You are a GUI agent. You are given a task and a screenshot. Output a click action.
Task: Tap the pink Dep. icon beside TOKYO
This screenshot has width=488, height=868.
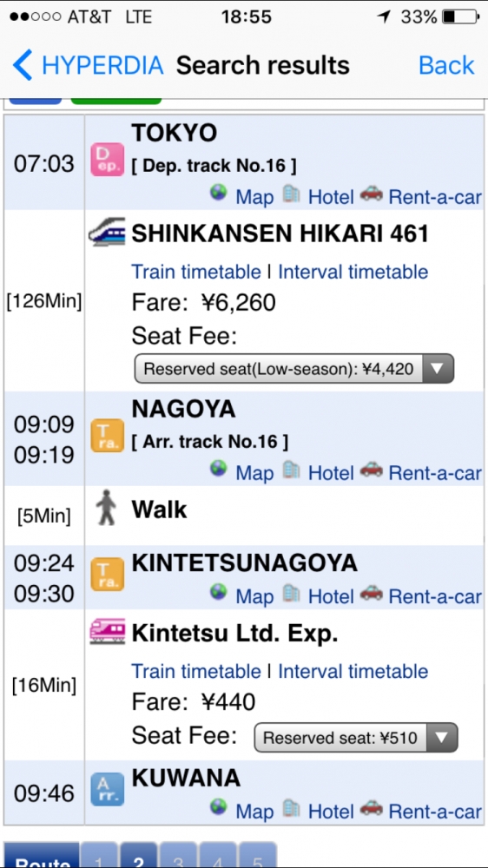click(107, 160)
